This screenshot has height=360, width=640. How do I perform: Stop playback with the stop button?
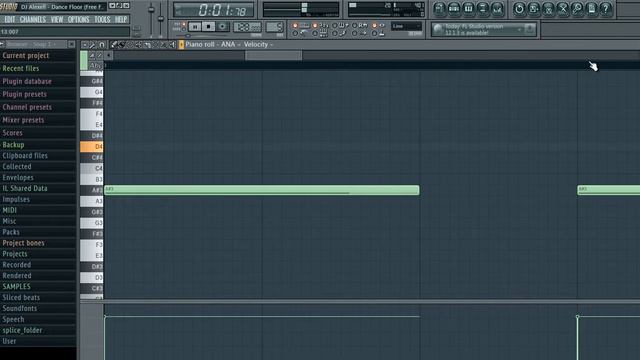tap(209, 27)
